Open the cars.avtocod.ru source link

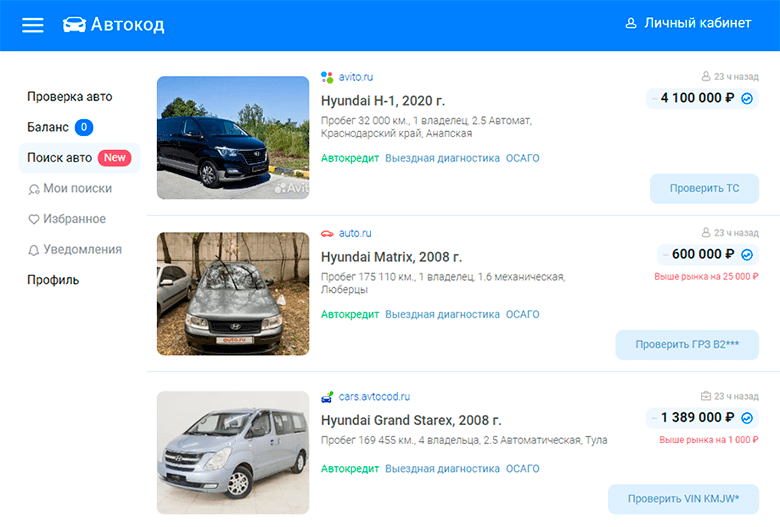click(x=374, y=397)
